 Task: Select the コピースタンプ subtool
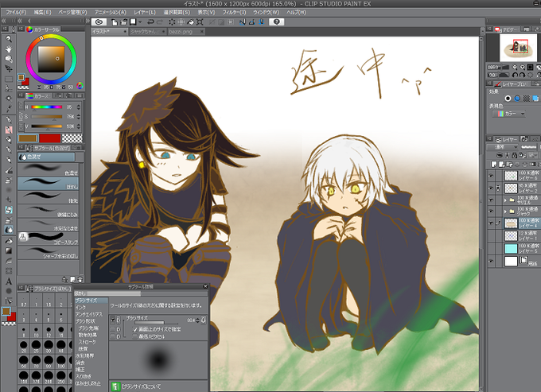point(48,239)
